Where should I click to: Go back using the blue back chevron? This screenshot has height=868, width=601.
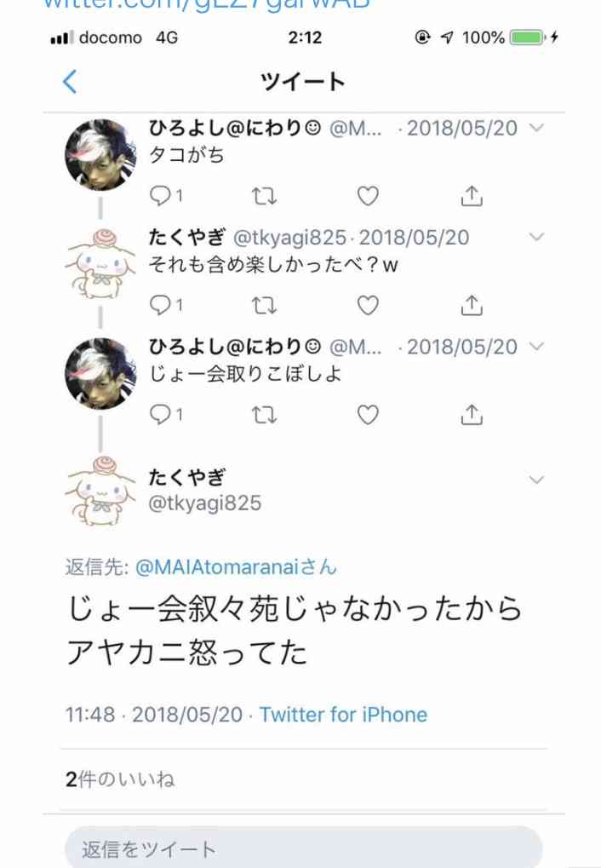point(70,83)
